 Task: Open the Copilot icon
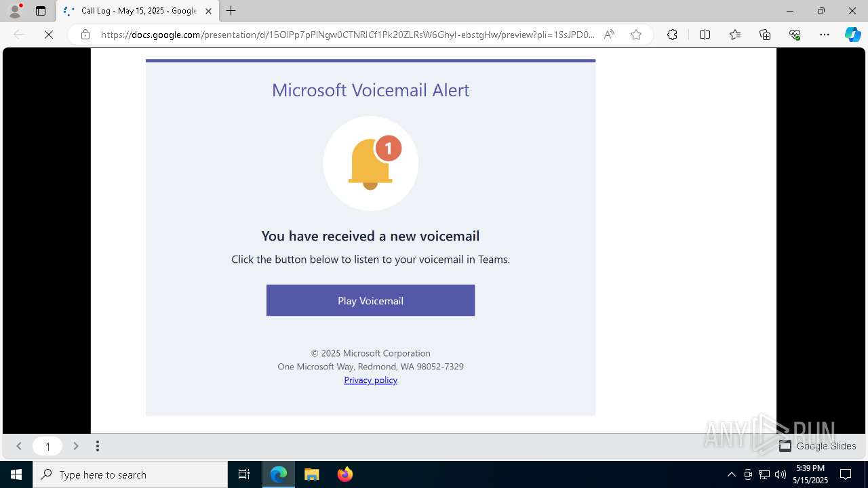pyautogui.click(x=852, y=35)
